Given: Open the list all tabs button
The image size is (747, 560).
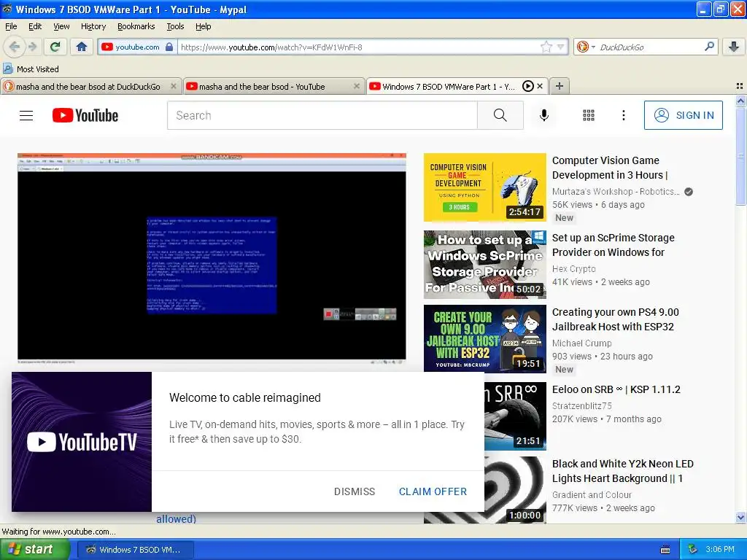Looking at the screenshot, I should pos(740,86).
